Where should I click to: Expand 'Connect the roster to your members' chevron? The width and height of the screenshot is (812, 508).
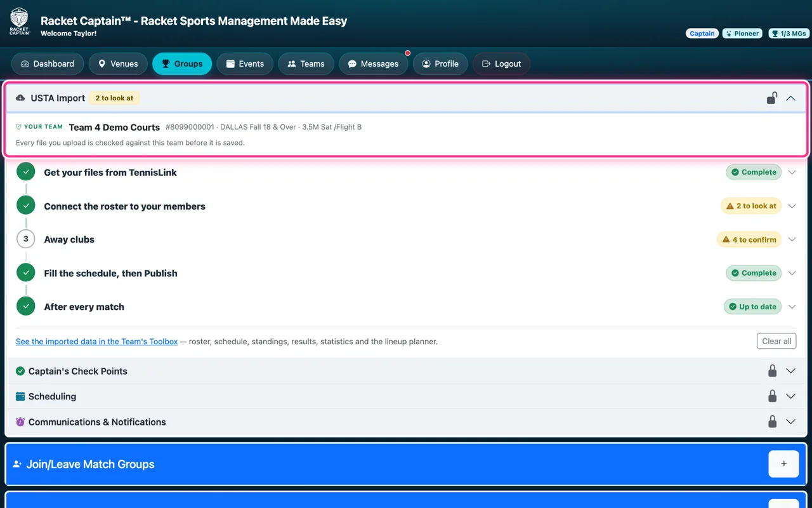coord(792,206)
